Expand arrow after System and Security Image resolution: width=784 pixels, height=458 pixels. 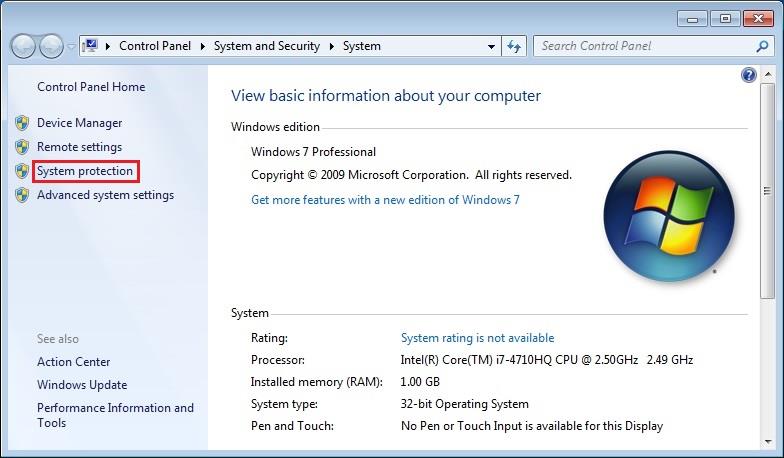point(332,46)
